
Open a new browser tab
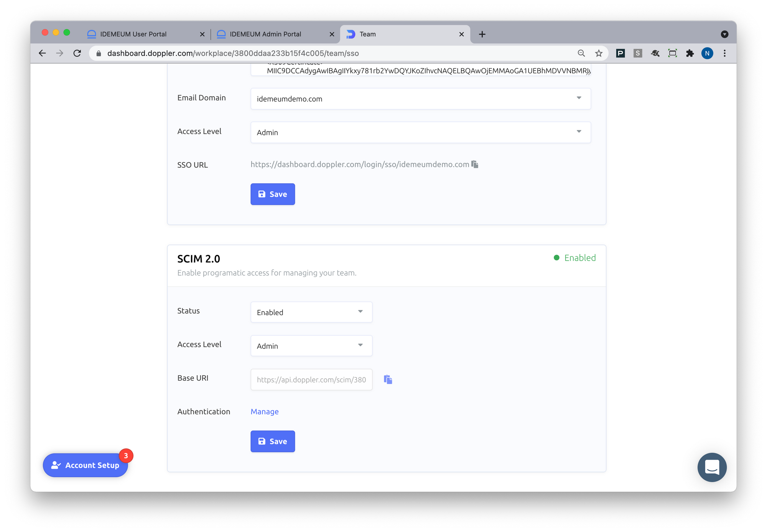(x=482, y=34)
